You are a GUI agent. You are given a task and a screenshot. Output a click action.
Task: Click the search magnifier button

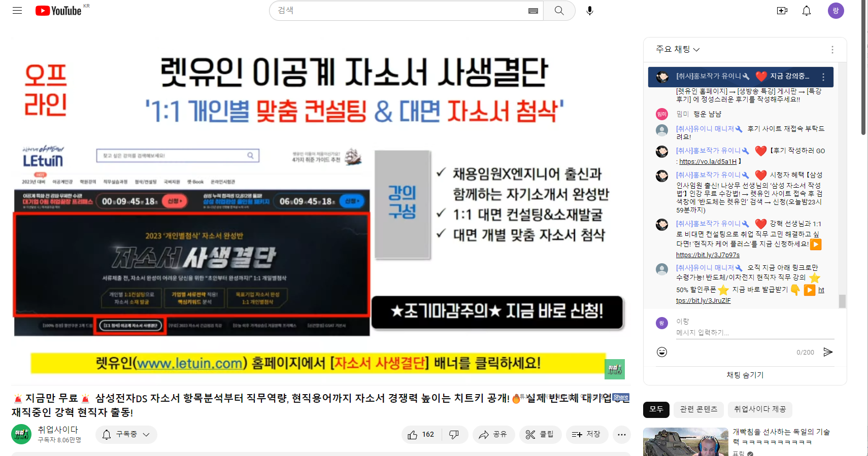(559, 11)
